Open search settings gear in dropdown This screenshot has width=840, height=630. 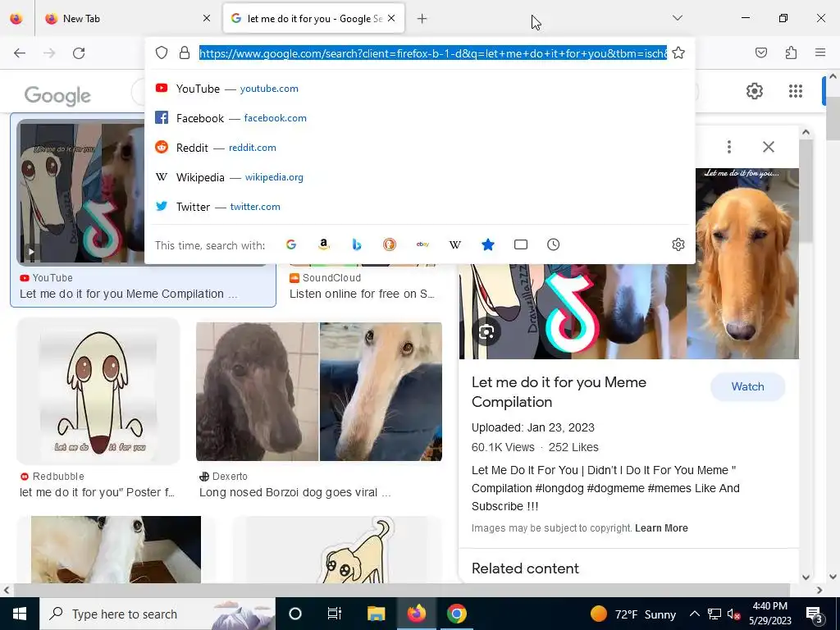pos(678,244)
